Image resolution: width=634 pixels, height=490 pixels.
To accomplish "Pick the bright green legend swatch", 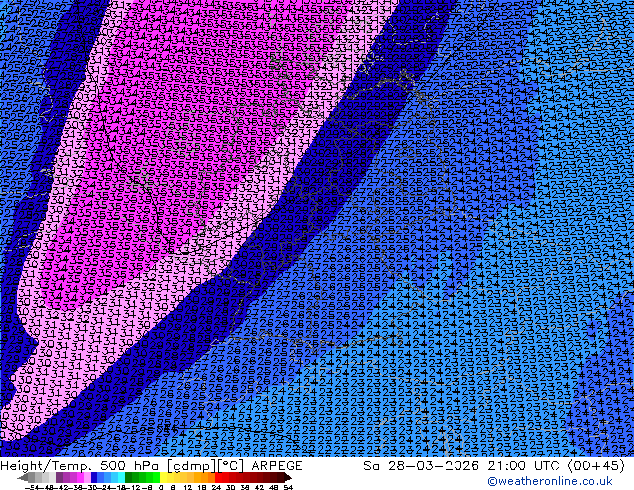I will click(156, 477).
